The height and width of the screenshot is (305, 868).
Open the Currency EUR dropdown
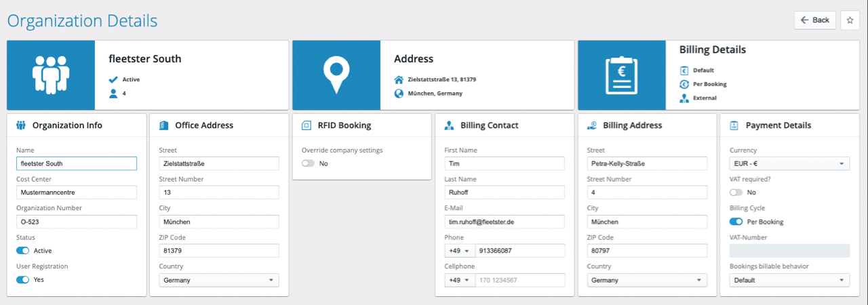(x=789, y=163)
